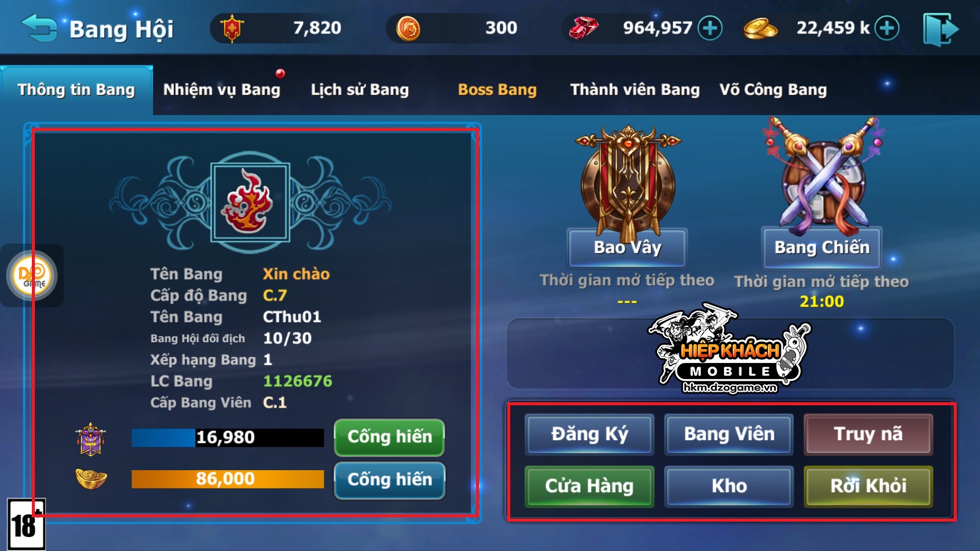Tap the exit door icon at top right
Screen dimensions: 980x551
coord(940,29)
